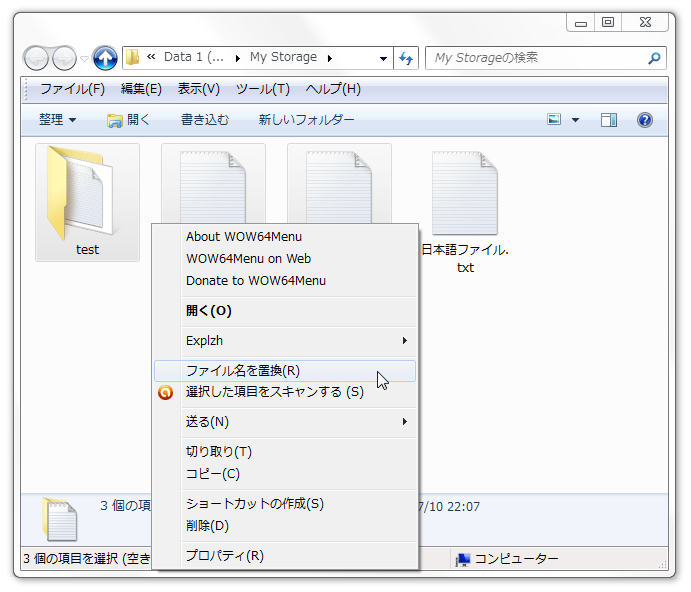Click the 開く toolbar button
The height and width of the screenshot is (592, 691).
click(x=128, y=119)
